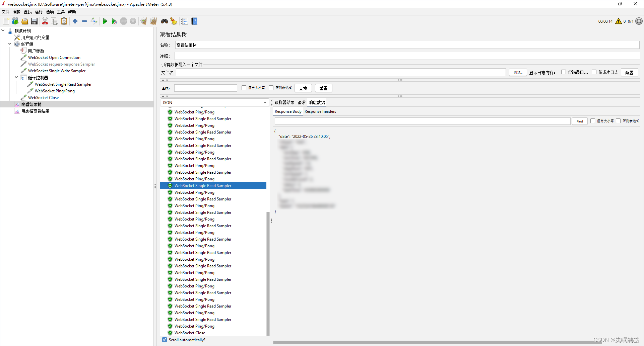This screenshot has width=644, height=346.
Task: Select WebSocket Close in results list
Action: click(x=190, y=333)
